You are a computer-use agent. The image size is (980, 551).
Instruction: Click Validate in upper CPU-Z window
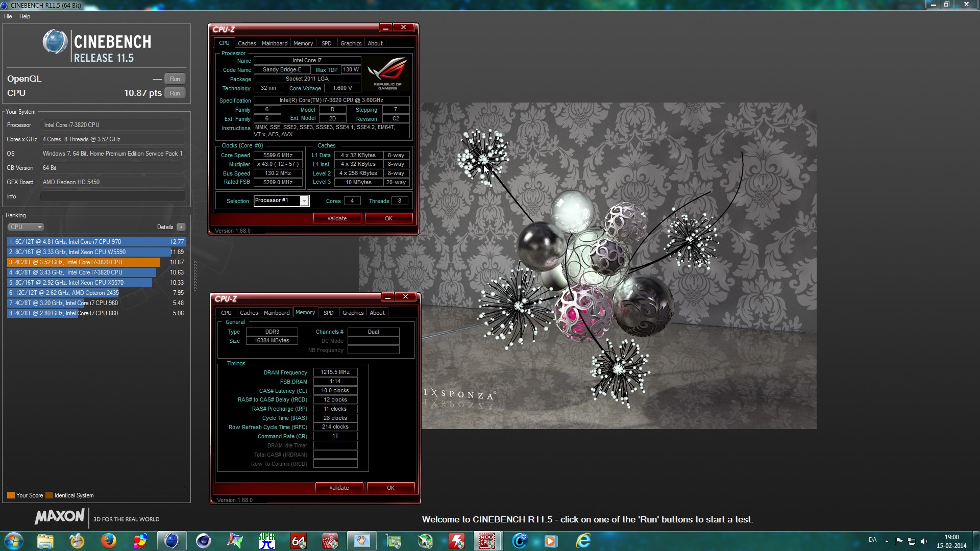337,218
